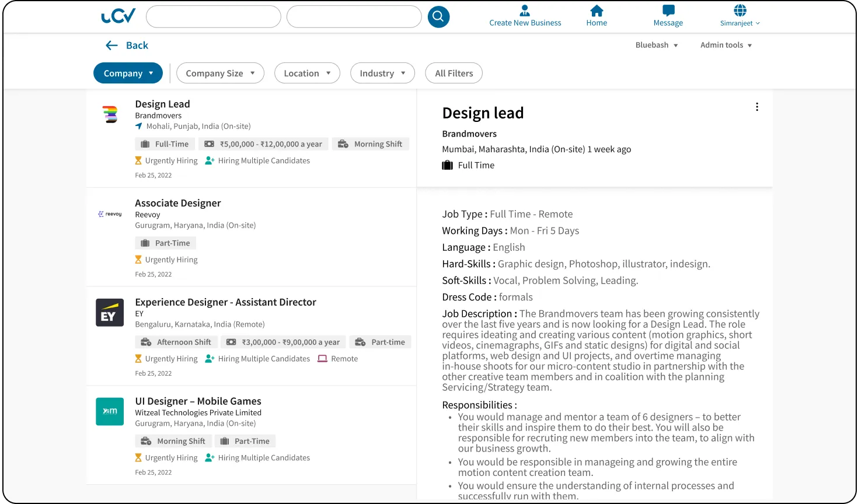
Task: Expand the Industry filter dropdown
Action: [382, 73]
